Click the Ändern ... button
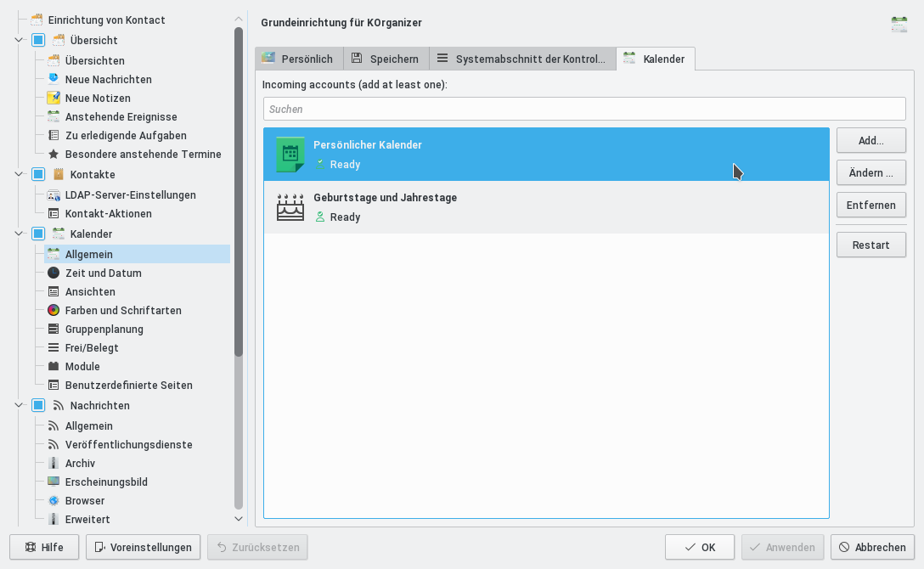Screen dimensions: 924x569 [871, 172]
